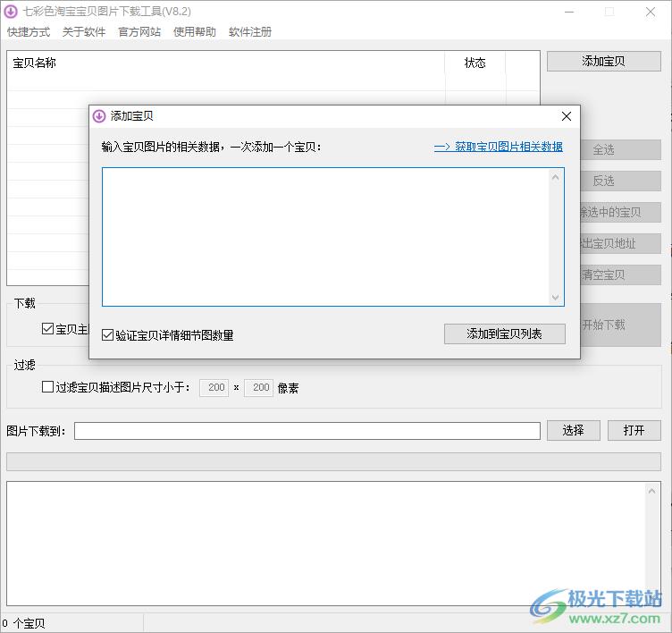Click the 图片下载到 path input field
Image resolution: width=672 pixels, height=633 pixels.
click(307, 431)
